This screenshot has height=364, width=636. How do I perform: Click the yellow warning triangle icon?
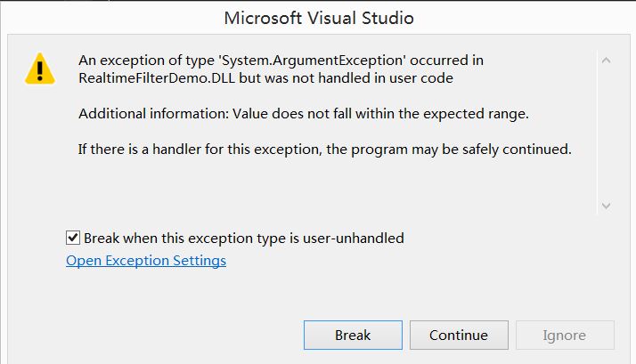tap(40, 69)
